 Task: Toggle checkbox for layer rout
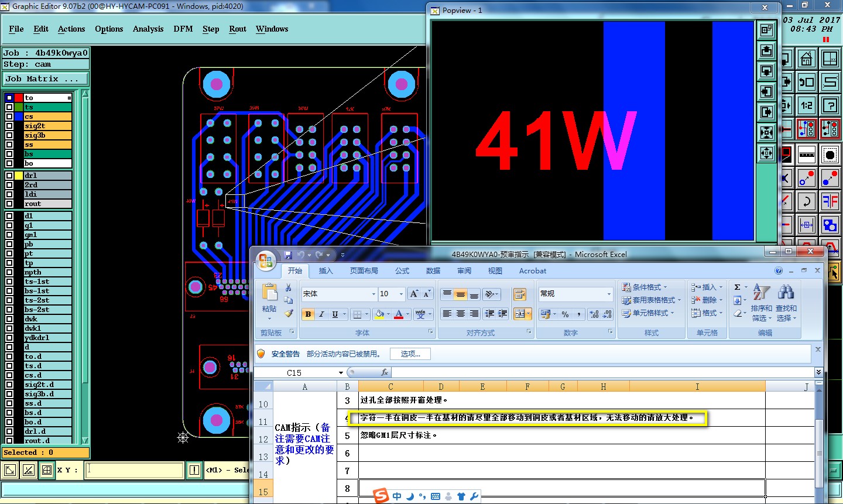9,204
